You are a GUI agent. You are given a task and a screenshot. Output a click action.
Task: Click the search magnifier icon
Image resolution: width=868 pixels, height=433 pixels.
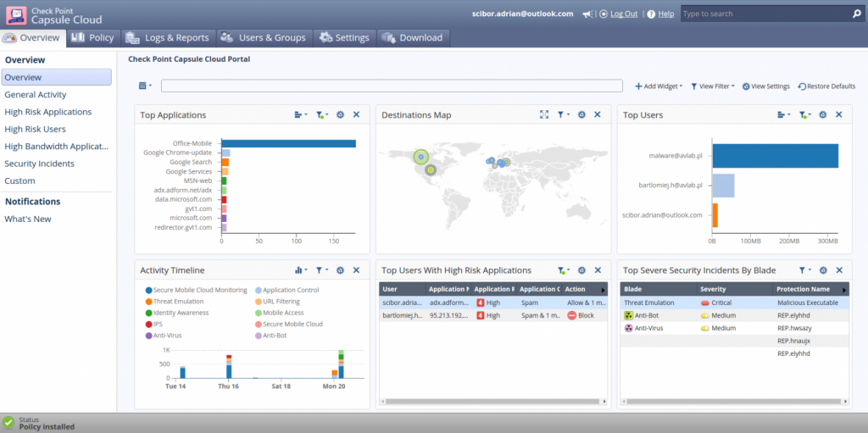(856, 14)
